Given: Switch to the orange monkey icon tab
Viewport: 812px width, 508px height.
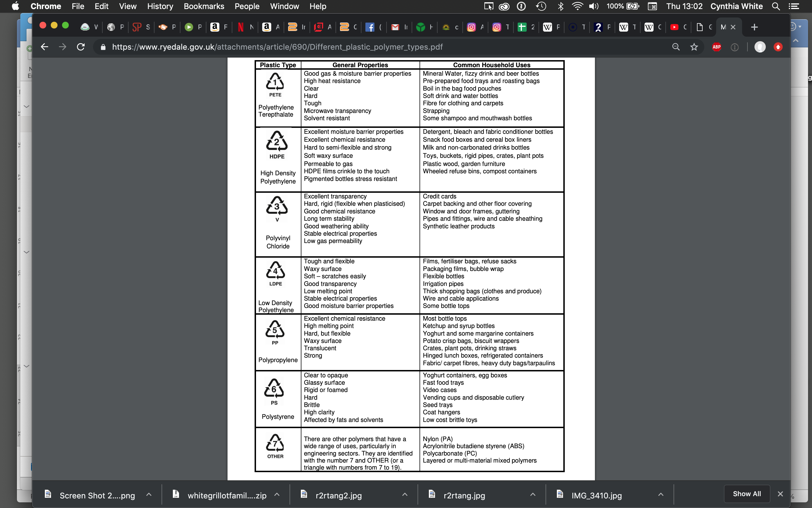Looking at the screenshot, I should pyautogui.click(x=168, y=27).
